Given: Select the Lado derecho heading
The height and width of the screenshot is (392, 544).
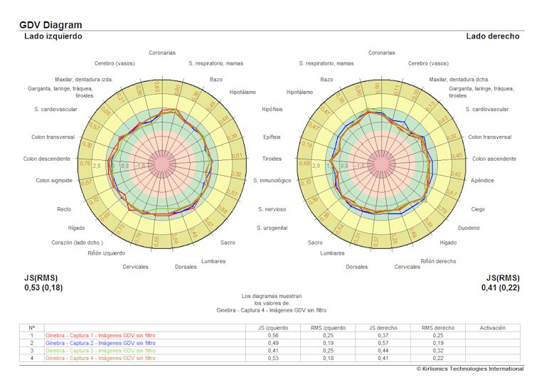Looking at the screenshot, I should click(493, 36).
